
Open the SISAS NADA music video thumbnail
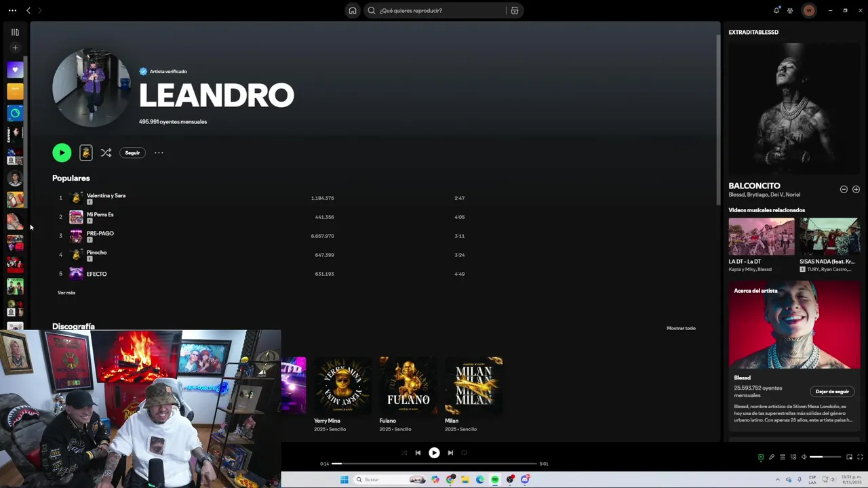829,237
